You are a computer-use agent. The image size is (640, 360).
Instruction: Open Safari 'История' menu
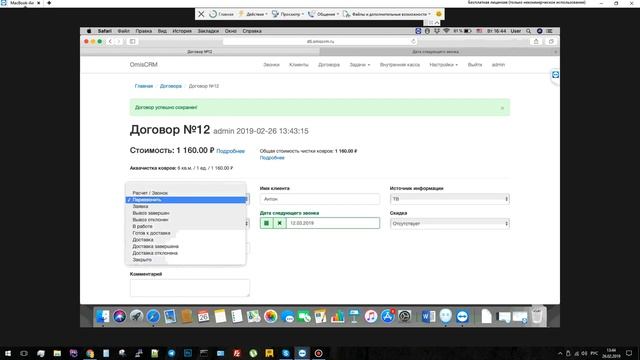click(x=182, y=31)
